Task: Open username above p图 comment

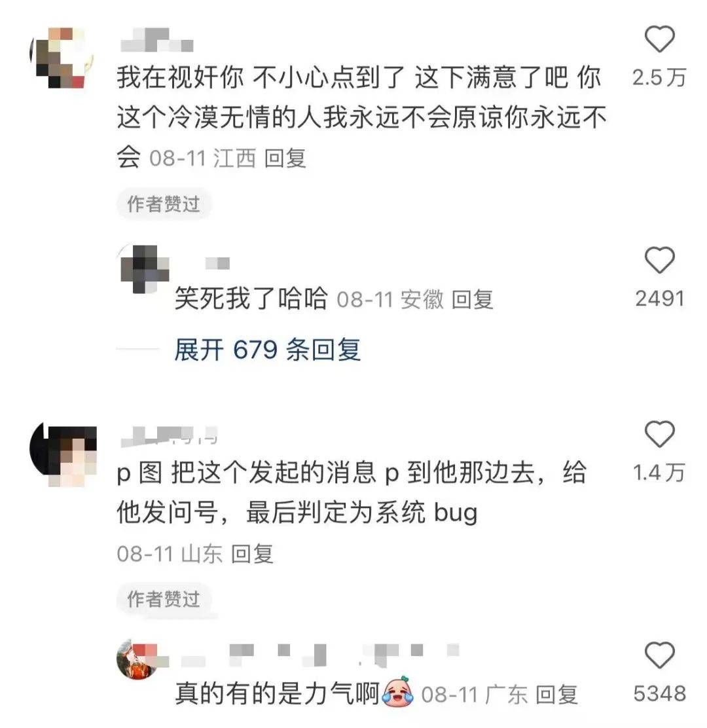Action: (169, 437)
